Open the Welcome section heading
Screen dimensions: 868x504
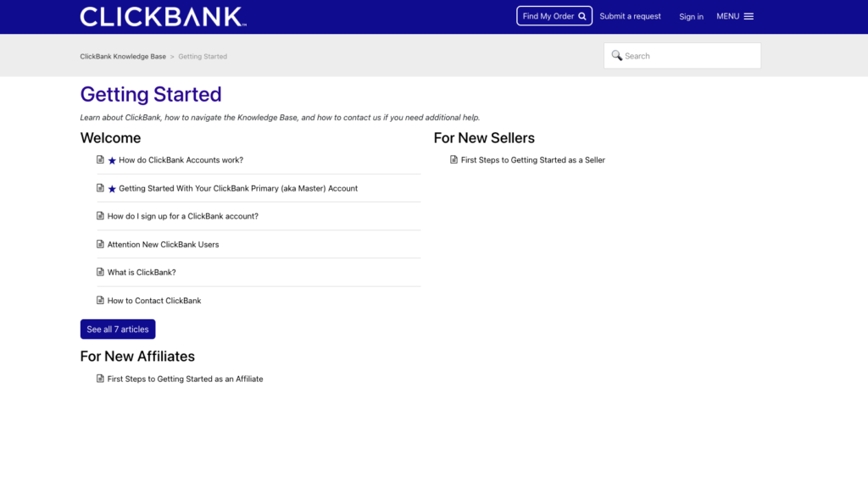[111, 138]
